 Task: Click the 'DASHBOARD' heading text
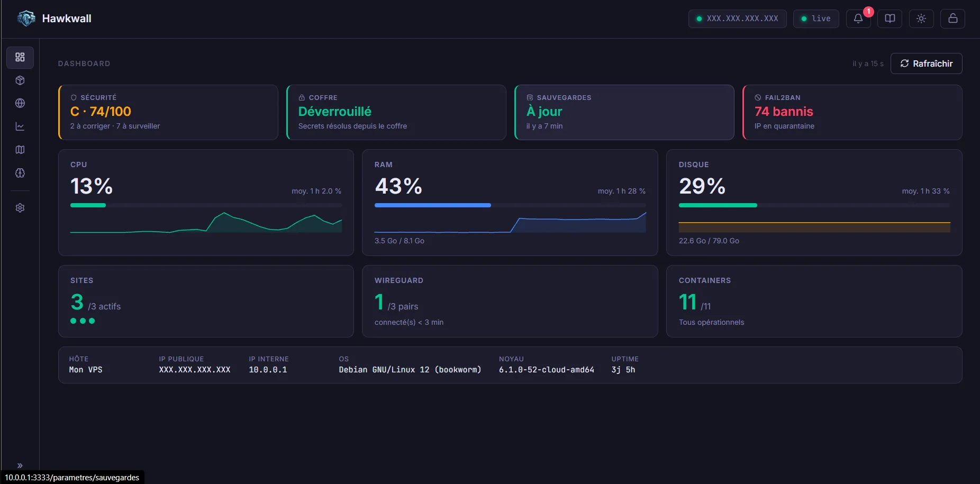pos(84,63)
